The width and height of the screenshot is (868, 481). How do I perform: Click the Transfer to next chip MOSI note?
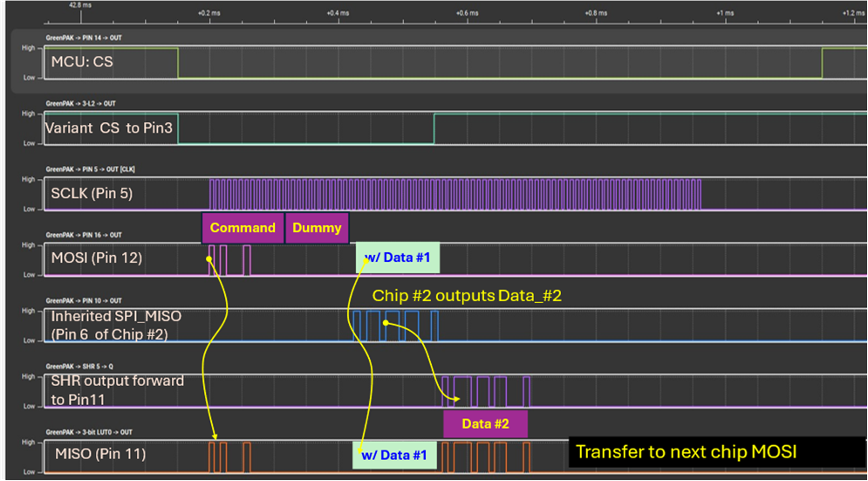tap(686, 452)
